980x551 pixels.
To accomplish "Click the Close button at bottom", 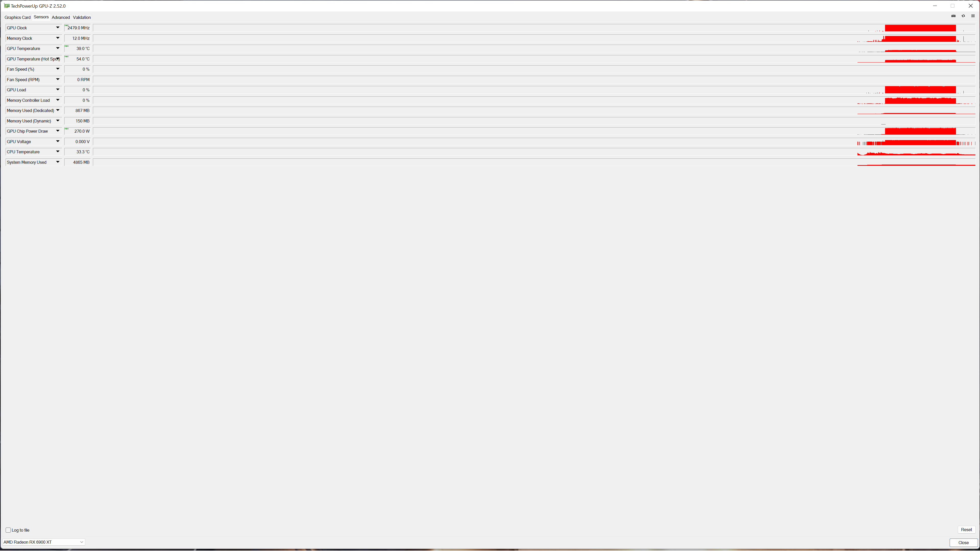I will (x=963, y=543).
